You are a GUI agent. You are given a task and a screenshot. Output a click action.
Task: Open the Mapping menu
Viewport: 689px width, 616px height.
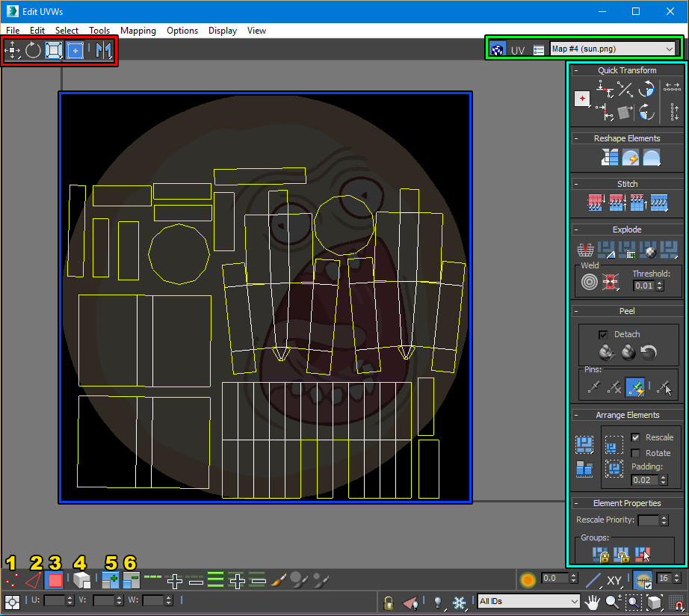(x=138, y=31)
